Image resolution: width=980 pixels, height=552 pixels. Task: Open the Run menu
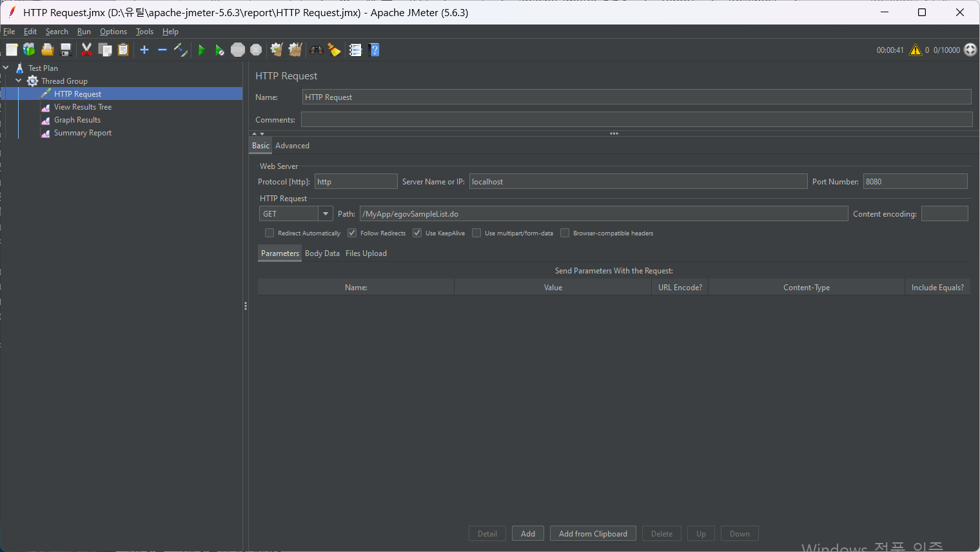point(84,32)
